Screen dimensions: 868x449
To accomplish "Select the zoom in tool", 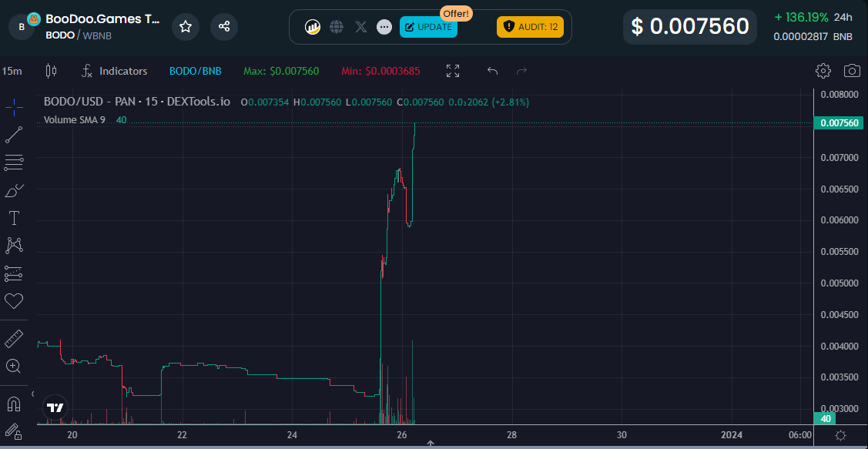I will (14, 366).
